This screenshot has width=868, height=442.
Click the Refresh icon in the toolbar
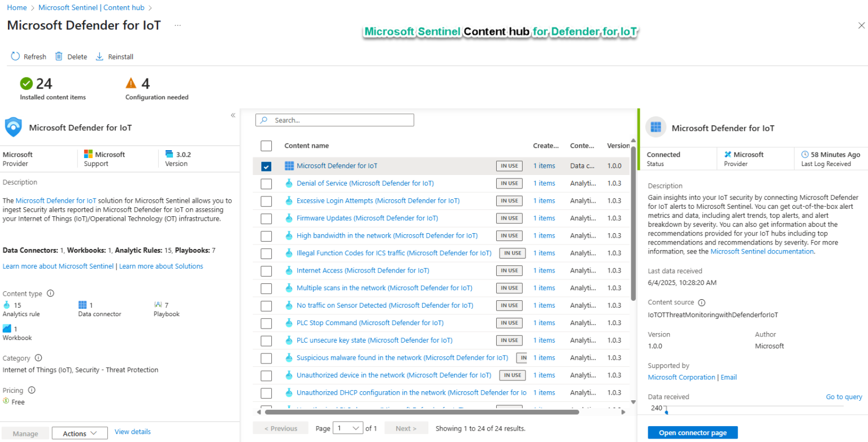tap(14, 56)
